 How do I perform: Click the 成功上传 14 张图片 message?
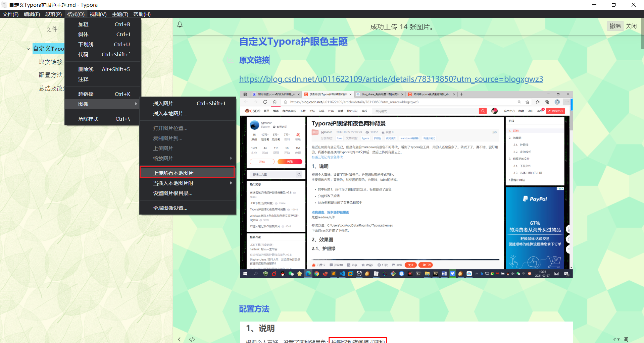pos(402,27)
